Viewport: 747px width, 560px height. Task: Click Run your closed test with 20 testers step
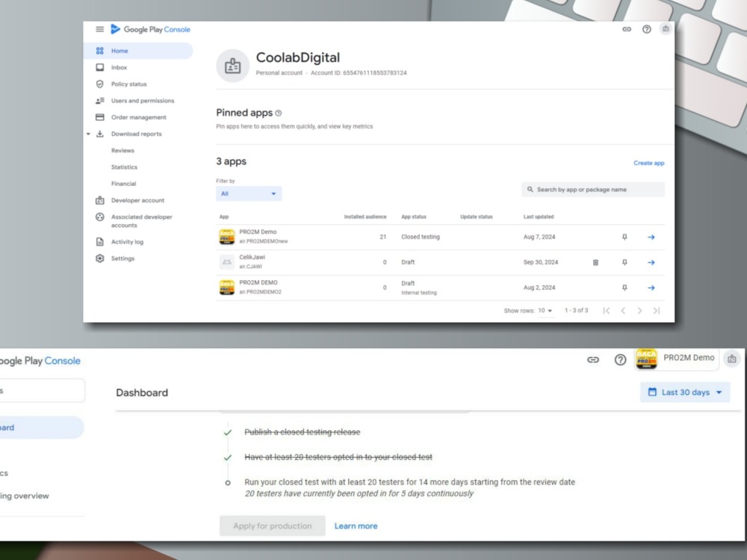[x=409, y=482]
